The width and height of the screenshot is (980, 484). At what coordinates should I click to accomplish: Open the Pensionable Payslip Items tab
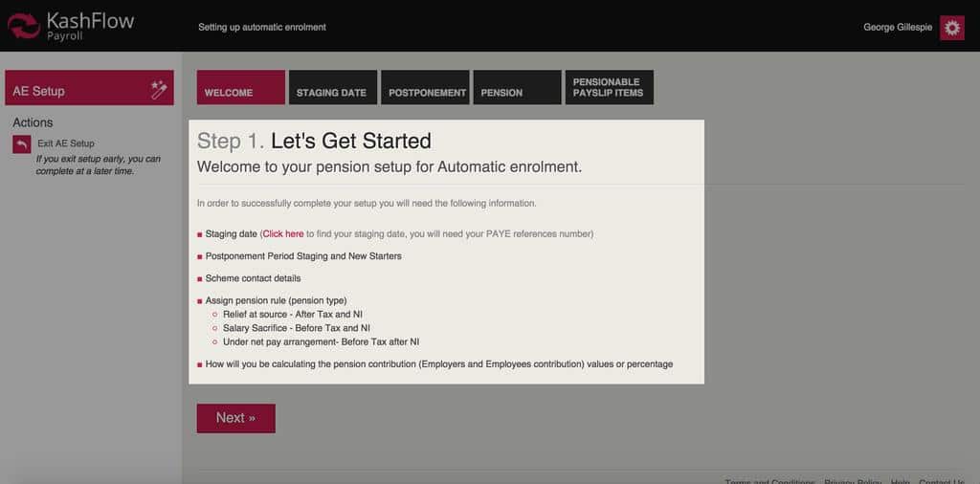click(609, 87)
